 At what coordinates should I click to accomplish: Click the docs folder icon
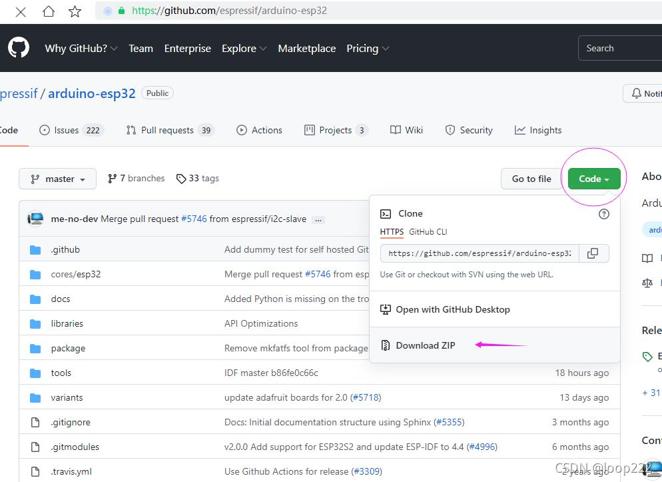click(35, 299)
